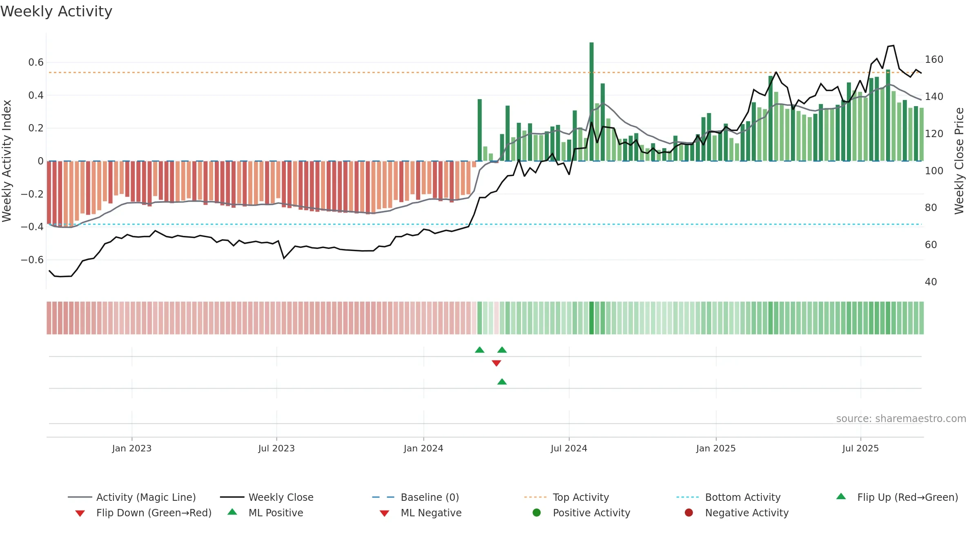
Task: Toggle the Baseline (0) legend entry
Action: (x=416, y=497)
